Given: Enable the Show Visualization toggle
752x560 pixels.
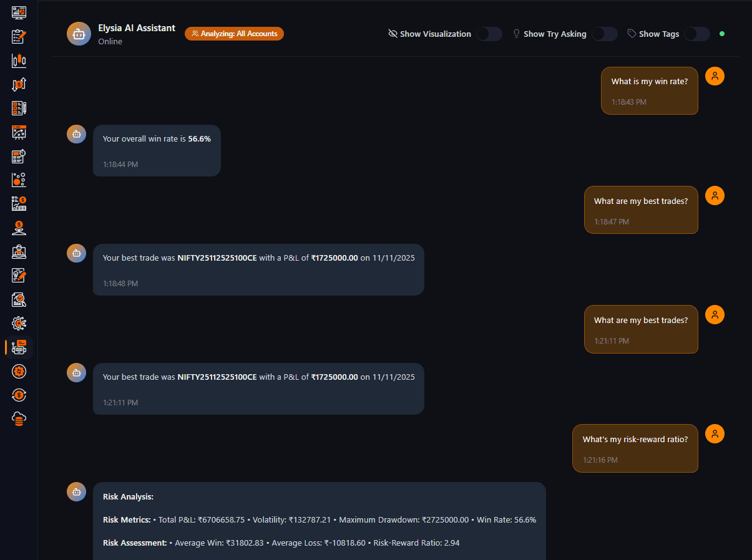Looking at the screenshot, I should [489, 34].
